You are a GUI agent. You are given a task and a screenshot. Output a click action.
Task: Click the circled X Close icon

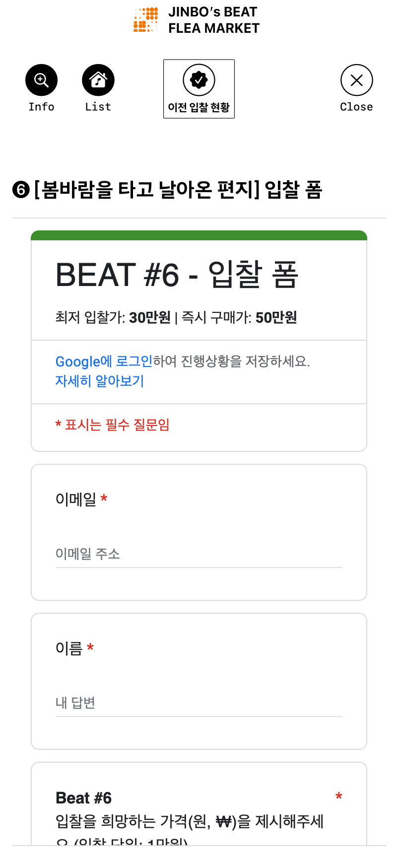[x=356, y=80]
